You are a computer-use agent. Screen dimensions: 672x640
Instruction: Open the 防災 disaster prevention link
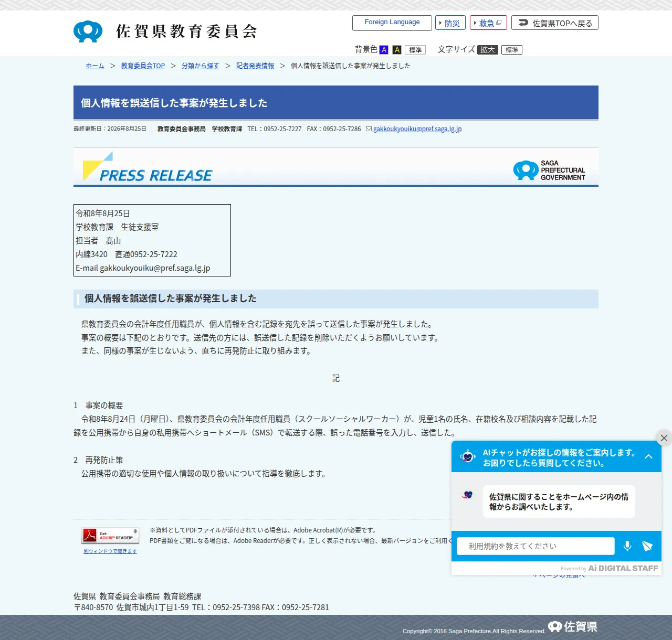click(x=450, y=23)
